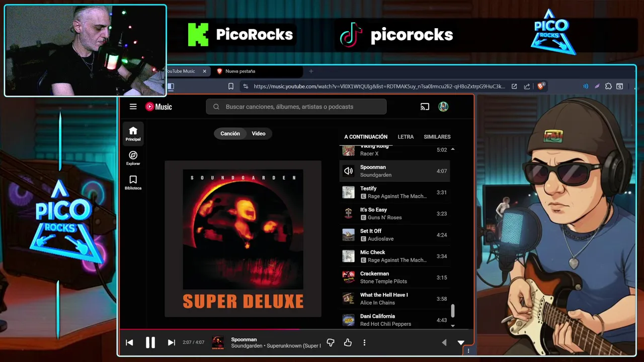
Task: Pause the Spoonman playback
Action: (150, 342)
